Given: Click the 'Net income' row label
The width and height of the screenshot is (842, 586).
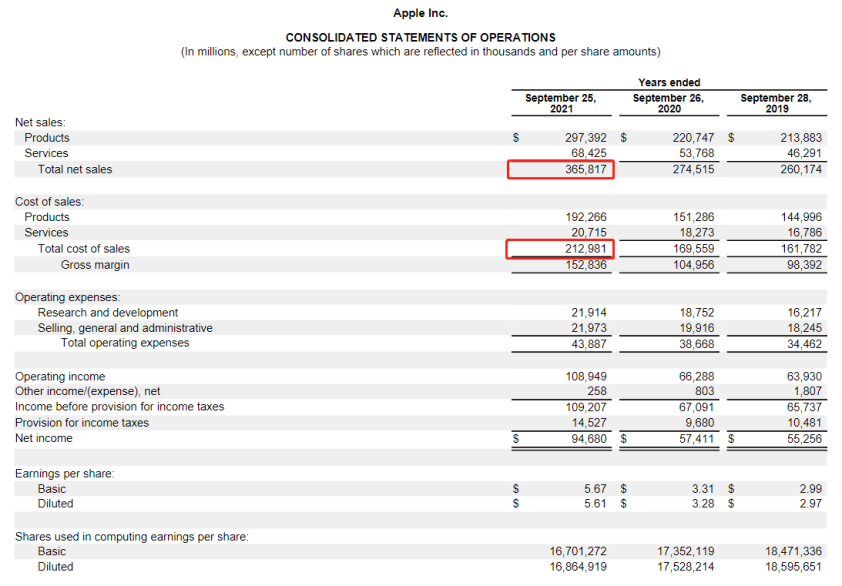Looking at the screenshot, I should pos(43,439).
